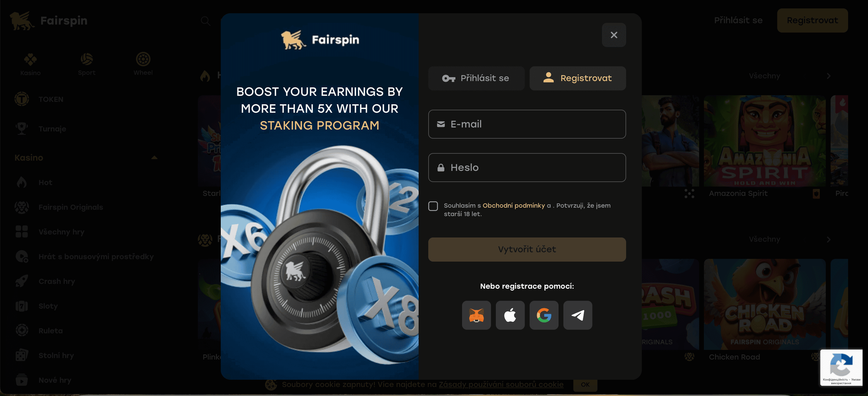Click on the Heslo password field
868x396 pixels.
527,167
